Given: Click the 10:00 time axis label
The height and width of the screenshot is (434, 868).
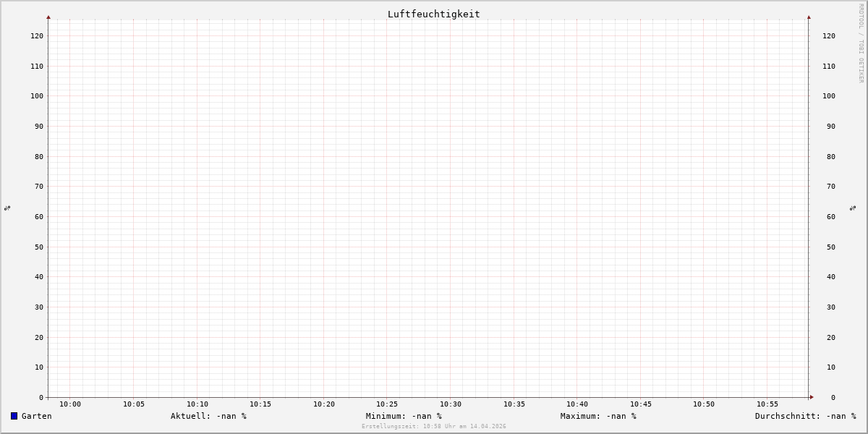Looking at the screenshot, I should pyautogui.click(x=70, y=404).
